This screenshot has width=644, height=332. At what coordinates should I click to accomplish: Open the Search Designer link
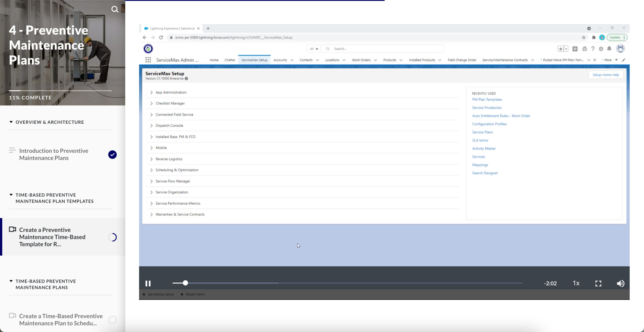coord(485,173)
